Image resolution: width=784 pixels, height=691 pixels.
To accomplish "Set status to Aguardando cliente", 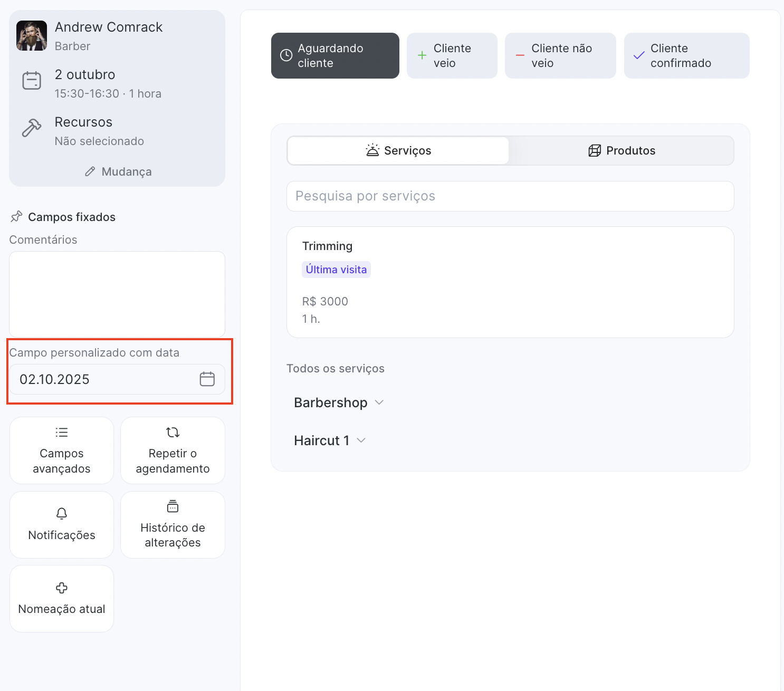I will (334, 56).
